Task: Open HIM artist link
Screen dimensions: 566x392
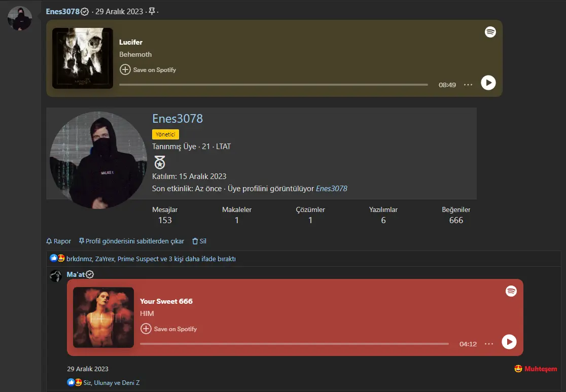Action: 147,314
